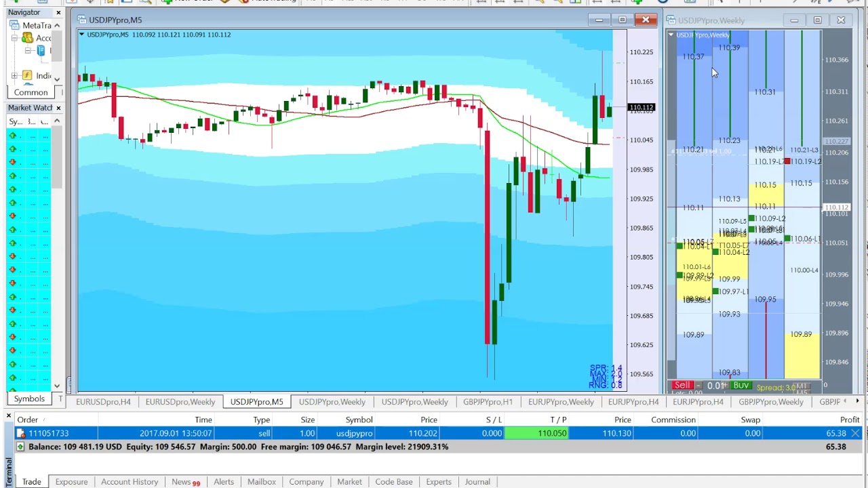Click the M1 timeframe button on Weekly chart
This screenshot has width=868, height=488.
coord(802,386)
